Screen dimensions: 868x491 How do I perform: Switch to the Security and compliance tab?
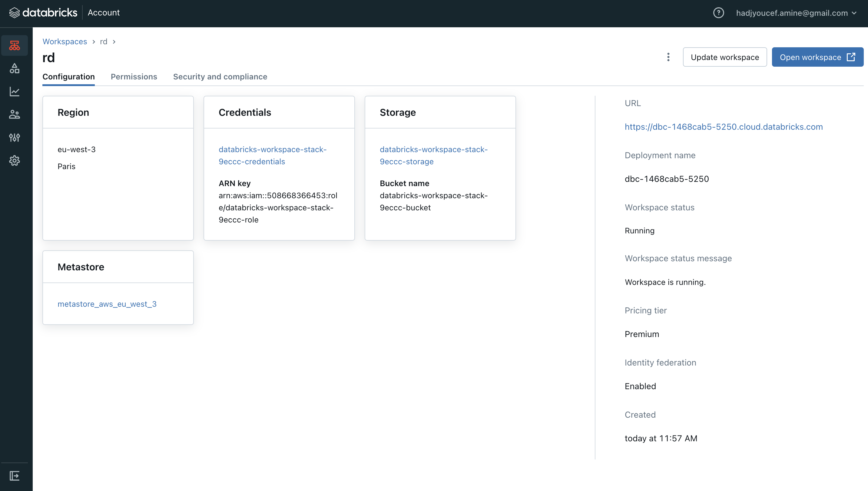pos(220,77)
